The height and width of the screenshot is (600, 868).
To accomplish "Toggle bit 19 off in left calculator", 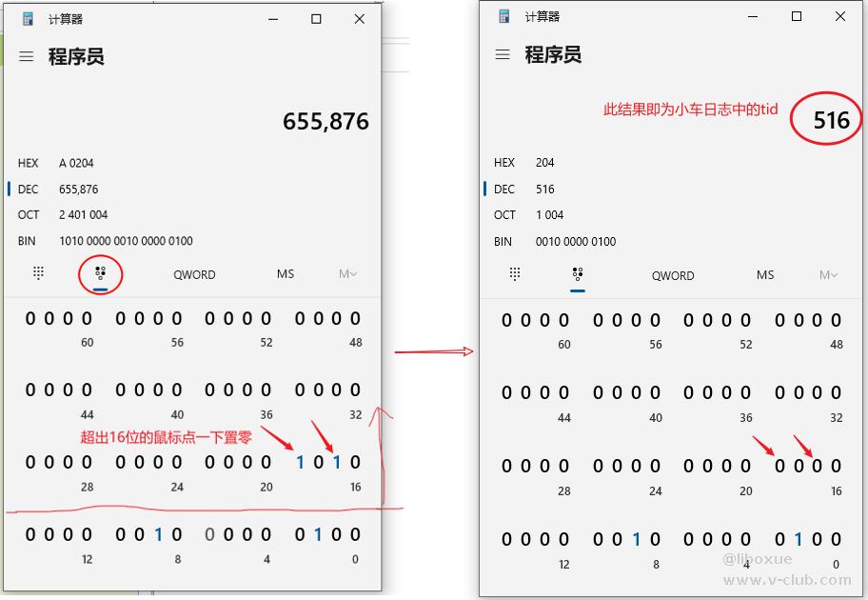I will tap(301, 463).
